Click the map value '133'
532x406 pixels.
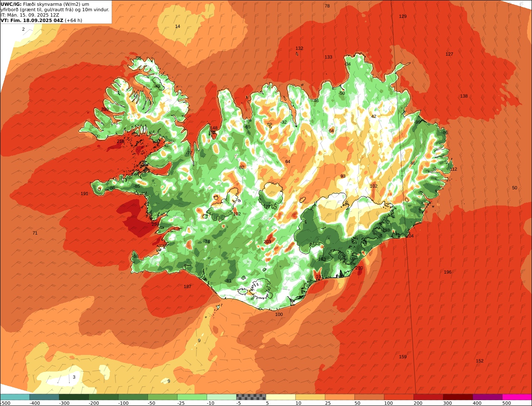328,57
